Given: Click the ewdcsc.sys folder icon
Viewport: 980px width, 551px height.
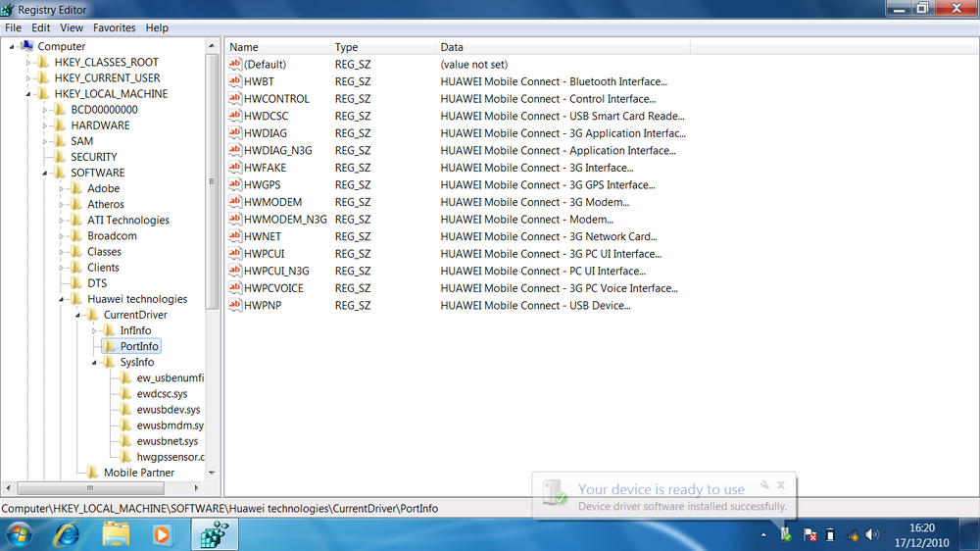Looking at the screenshot, I should coord(125,393).
